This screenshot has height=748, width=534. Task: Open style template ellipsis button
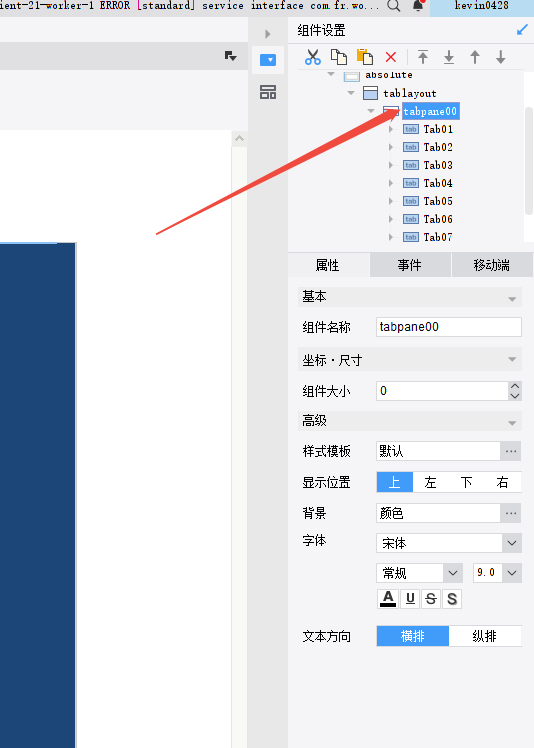coord(511,451)
